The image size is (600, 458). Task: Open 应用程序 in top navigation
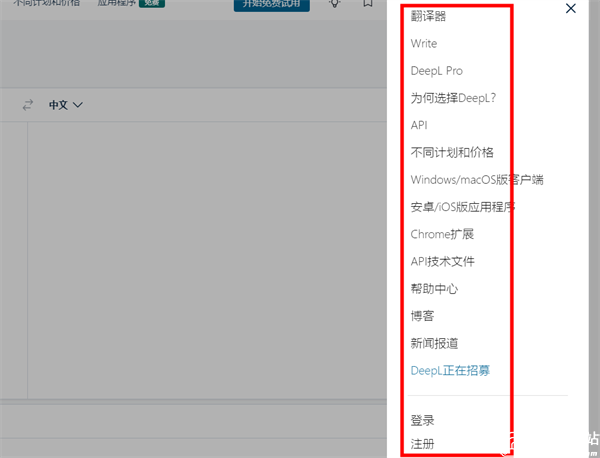click(x=117, y=3)
